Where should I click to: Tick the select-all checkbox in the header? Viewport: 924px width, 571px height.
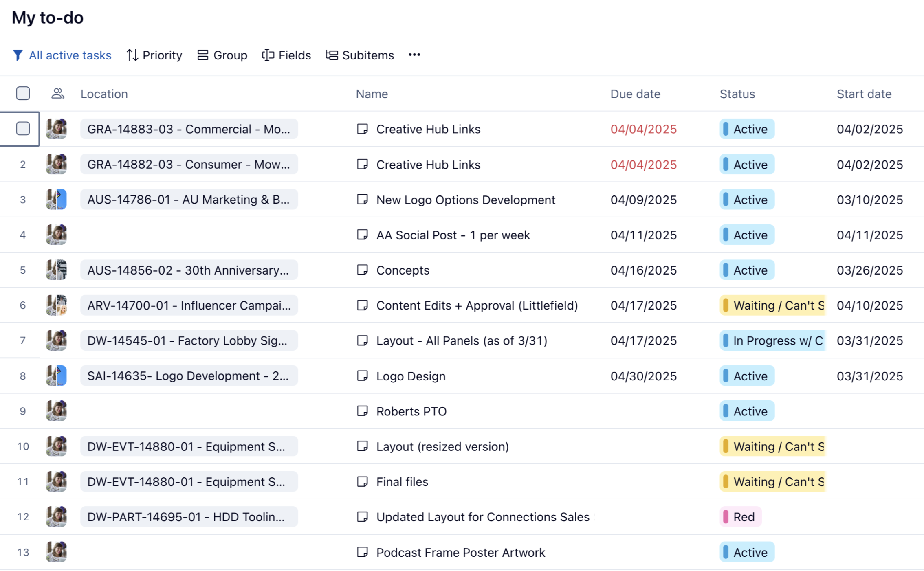pos(23,94)
